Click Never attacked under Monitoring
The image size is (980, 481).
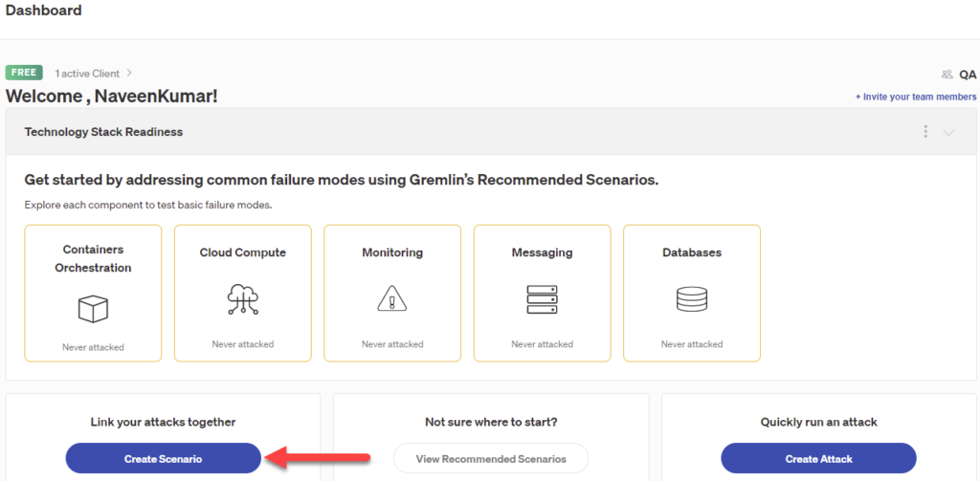pos(392,344)
